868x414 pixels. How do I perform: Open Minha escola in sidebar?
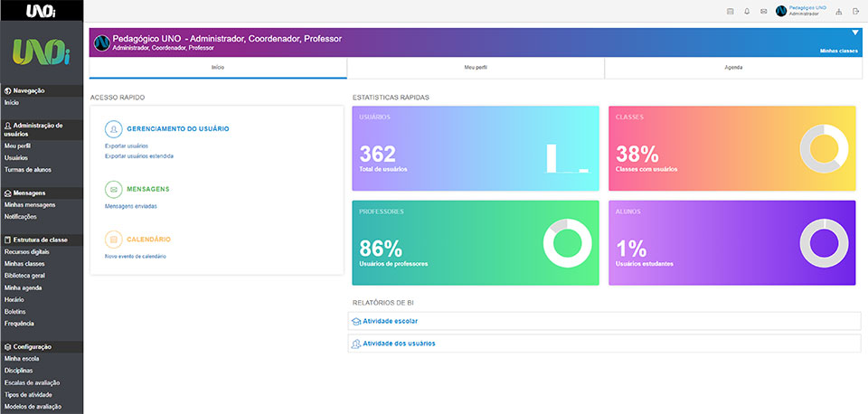(22, 359)
